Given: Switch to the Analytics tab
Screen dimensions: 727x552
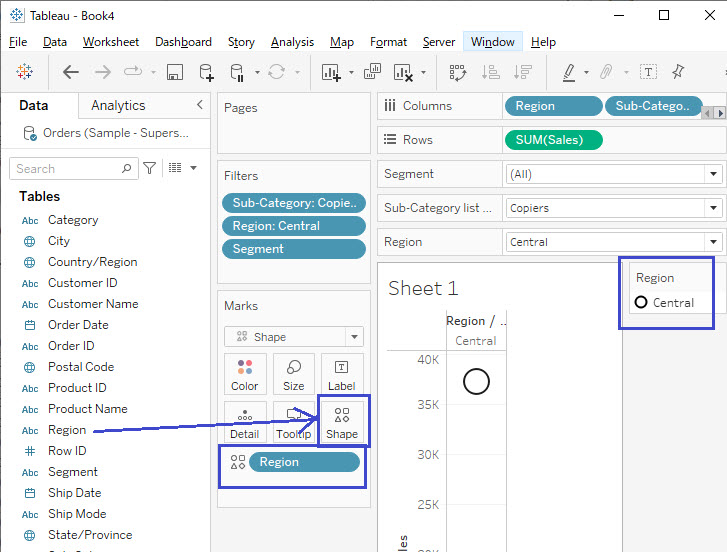Looking at the screenshot, I should (x=118, y=106).
